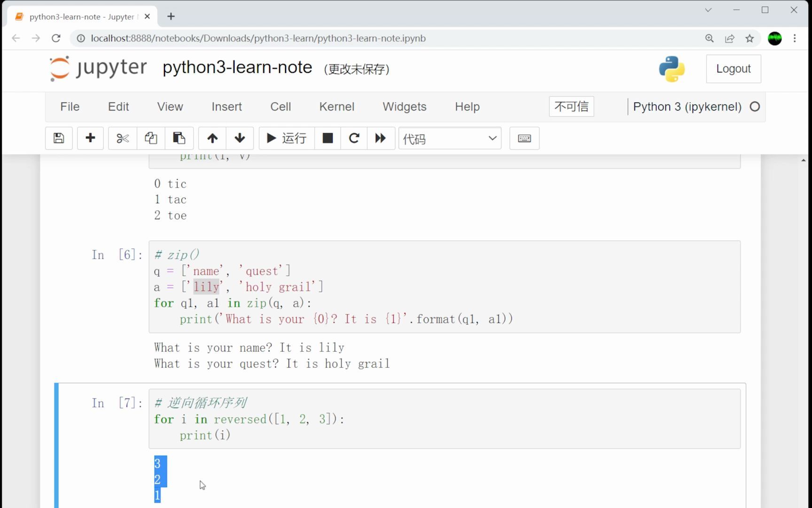Save the notebook via the save icon

[x=58, y=138]
